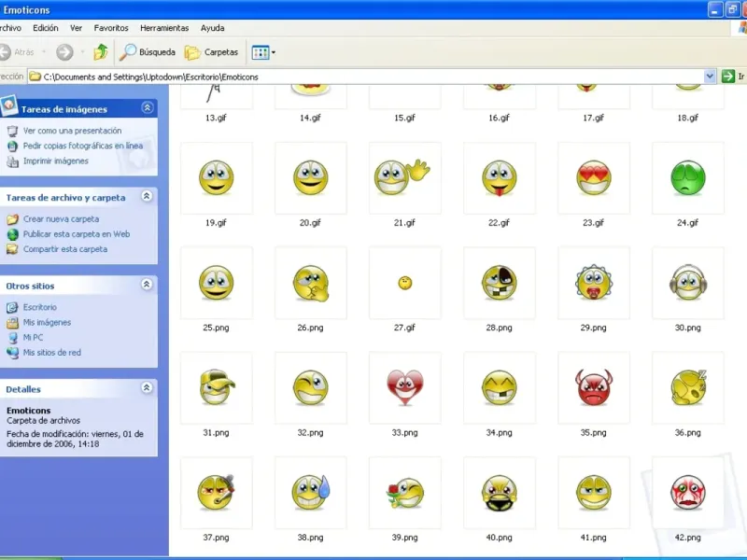Open the Views dropdown button
This screenshot has height=560, width=747.
coord(263,52)
